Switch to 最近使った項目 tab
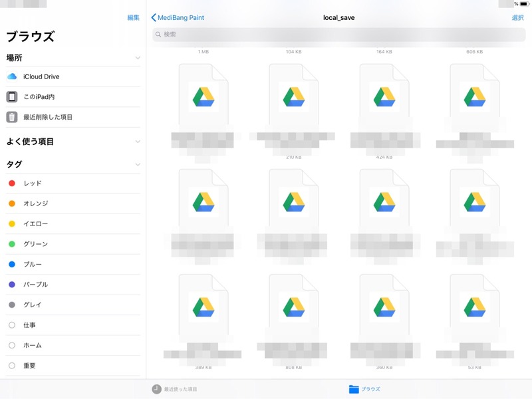The width and height of the screenshot is (532, 399). 174,389
